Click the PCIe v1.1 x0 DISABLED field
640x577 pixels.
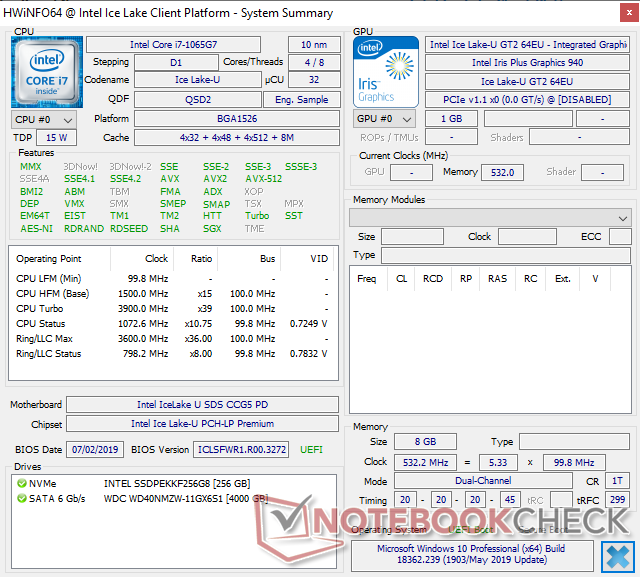(529, 99)
